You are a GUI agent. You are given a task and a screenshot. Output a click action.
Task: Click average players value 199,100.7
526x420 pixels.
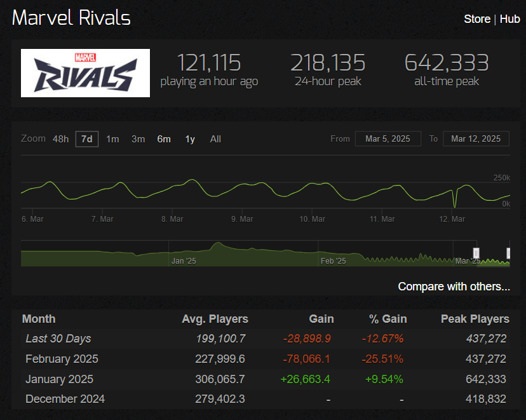(220, 339)
